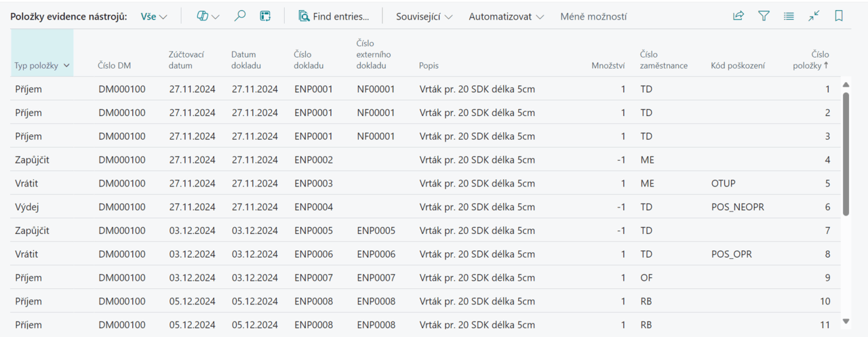Expand the Související menu

pos(425,16)
